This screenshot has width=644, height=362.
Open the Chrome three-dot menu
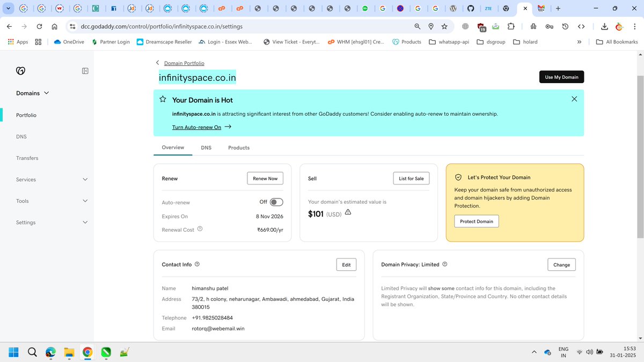[633, 26]
